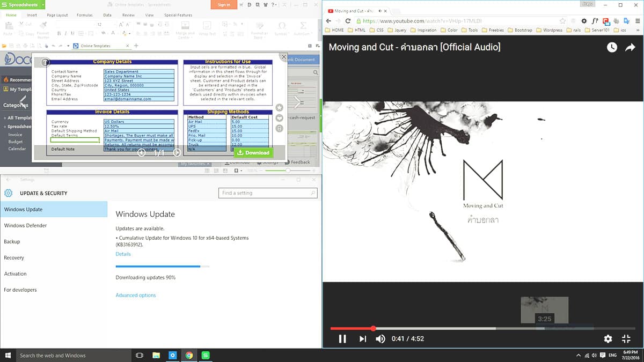Expand the bookmarks bar overflow chevron

pos(638,30)
